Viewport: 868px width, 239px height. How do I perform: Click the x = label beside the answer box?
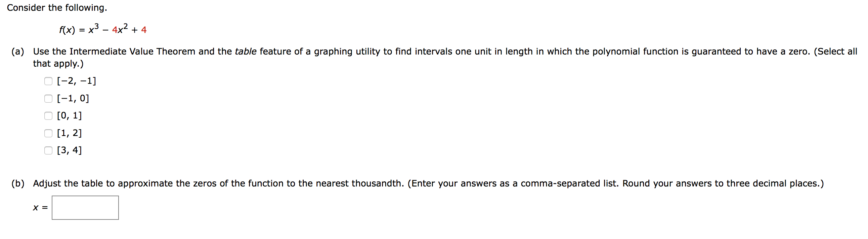click(39, 208)
